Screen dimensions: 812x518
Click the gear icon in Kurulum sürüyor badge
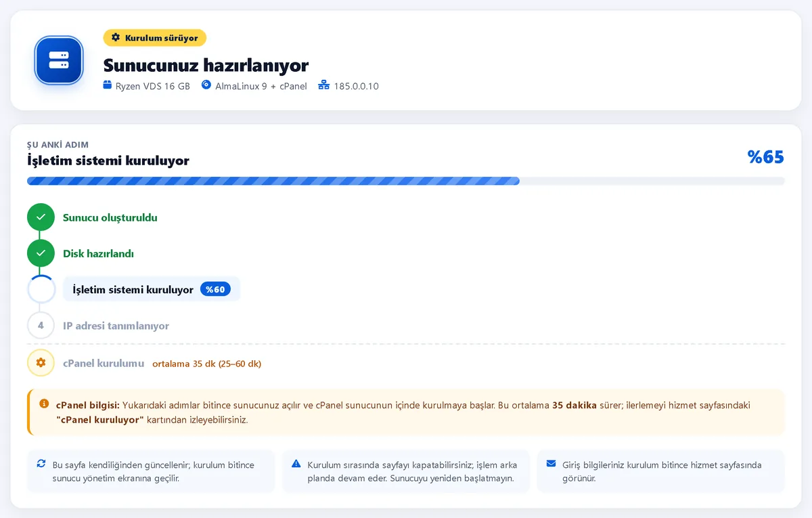tap(116, 38)
